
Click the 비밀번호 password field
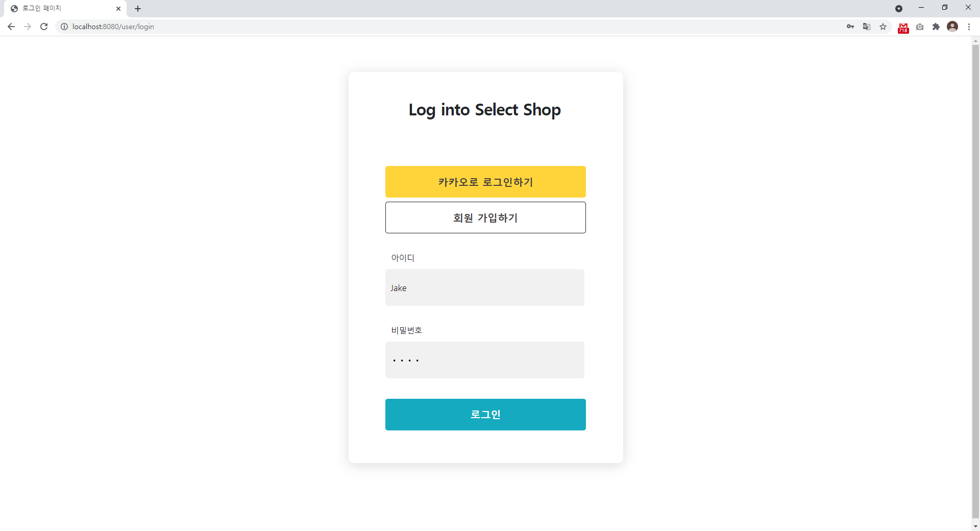[x=485, y=360]
